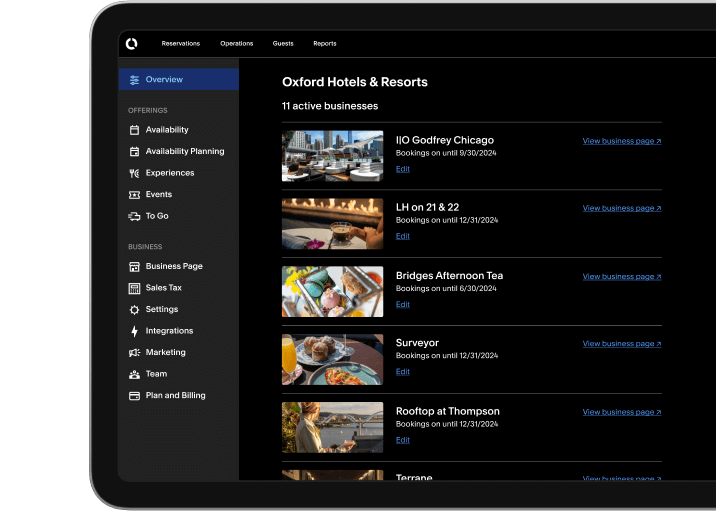Click the Tock logo icon
The height and width of the screenshot is (520, 716).
(132, 43)
